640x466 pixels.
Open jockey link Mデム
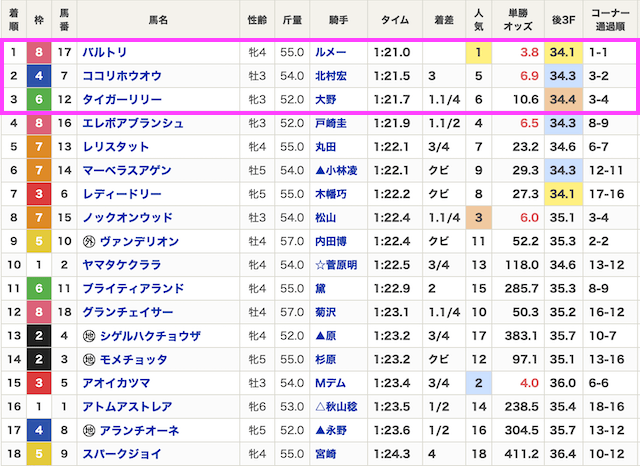click(331, 384)
